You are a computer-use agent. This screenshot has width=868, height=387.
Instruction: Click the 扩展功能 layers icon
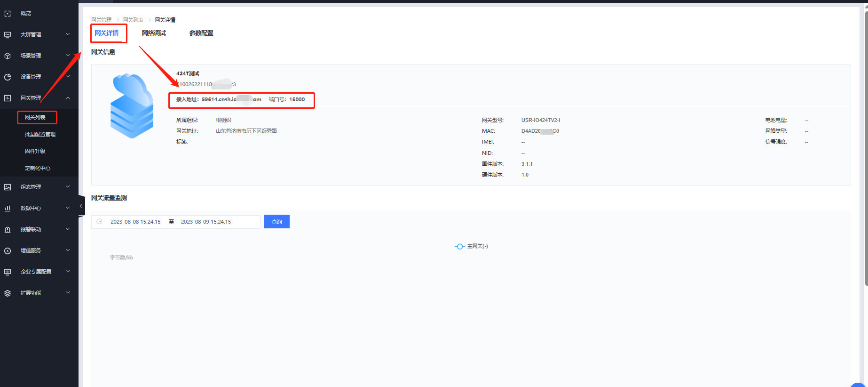(x=8, y=293)
